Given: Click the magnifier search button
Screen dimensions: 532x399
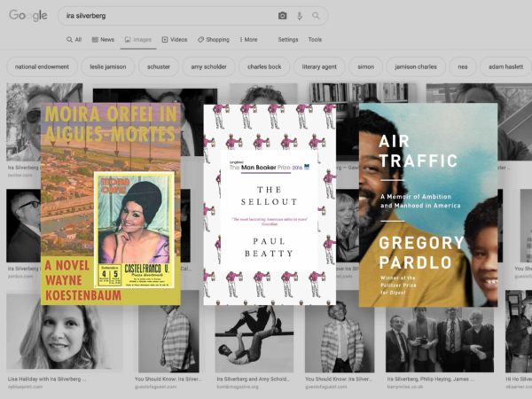Looking at the screenshot, I should click(x=316, y=16).
